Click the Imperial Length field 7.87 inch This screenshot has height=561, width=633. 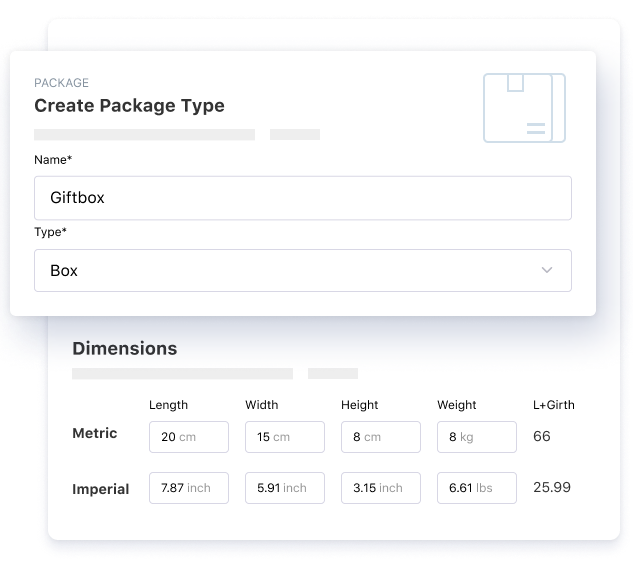(x=189, y=488)
